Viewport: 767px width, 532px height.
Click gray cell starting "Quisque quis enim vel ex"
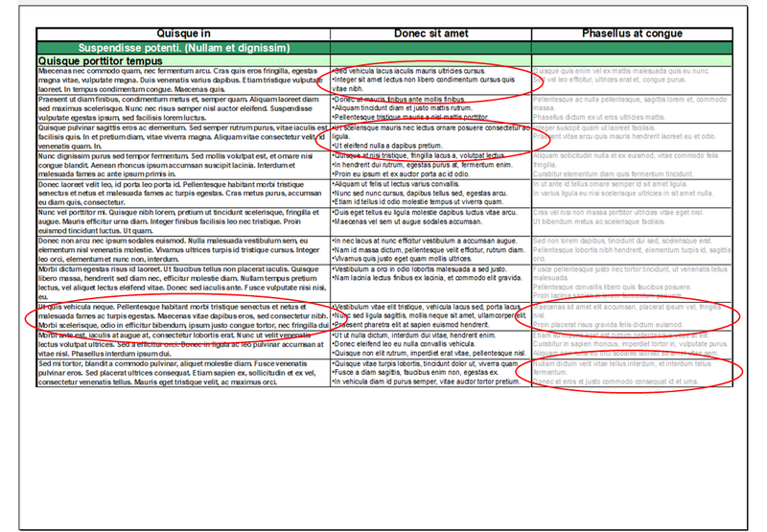632,81
